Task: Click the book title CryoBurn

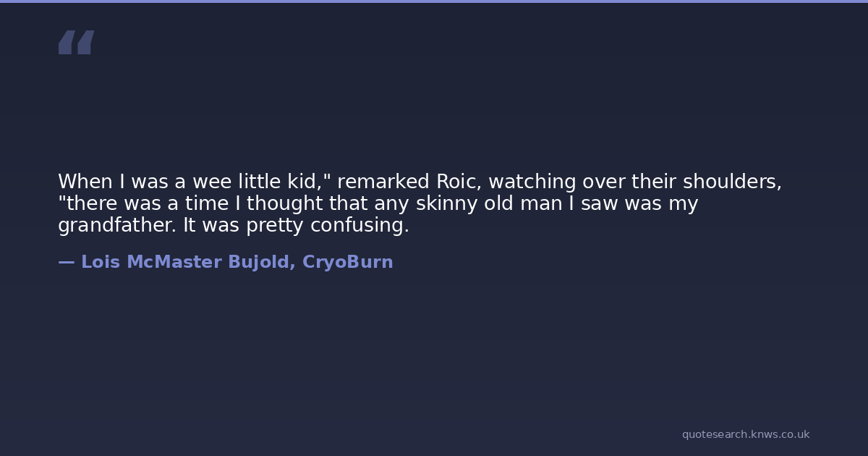Action: pyautogui.click(x=347, y=263)
